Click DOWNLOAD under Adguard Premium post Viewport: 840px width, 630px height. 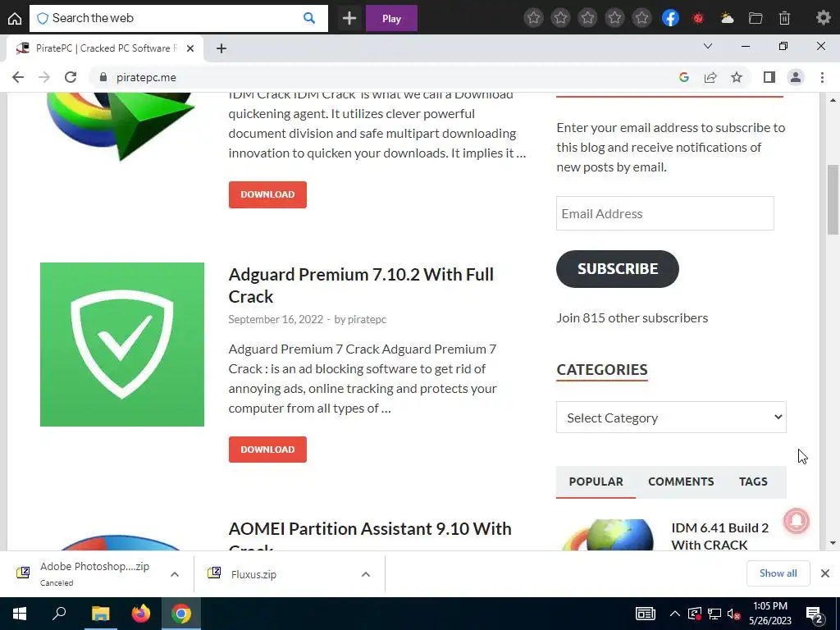click(267, 450)
